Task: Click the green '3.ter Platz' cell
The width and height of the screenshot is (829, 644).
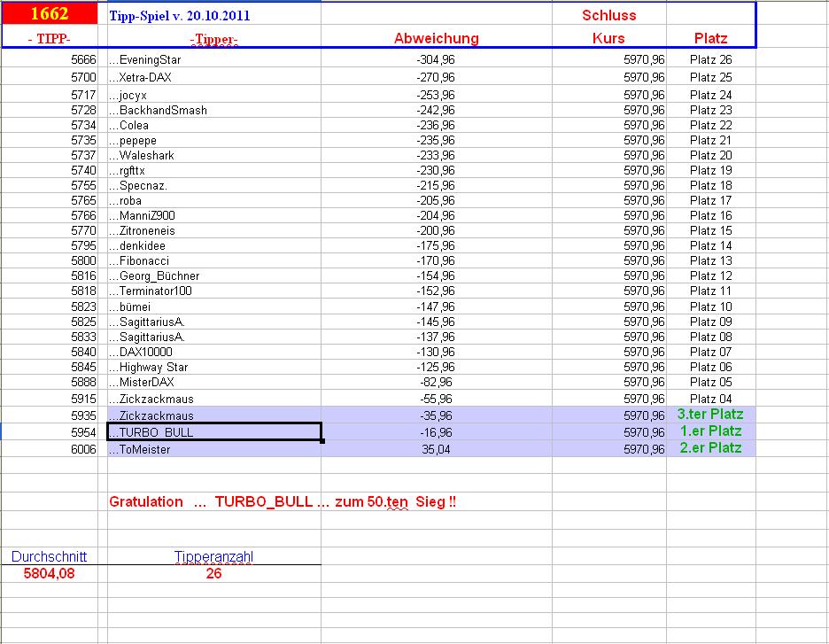Action: [710, 414]
